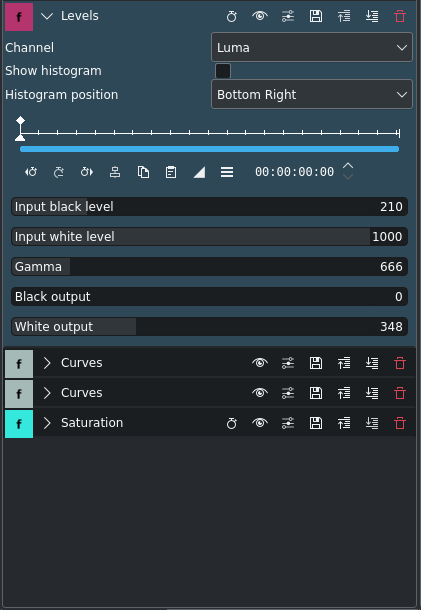The width and height of the screenshot is (421, 610).
Task: Open the Channel dropdown set to Luma
Action: click(x=312, y=47)
